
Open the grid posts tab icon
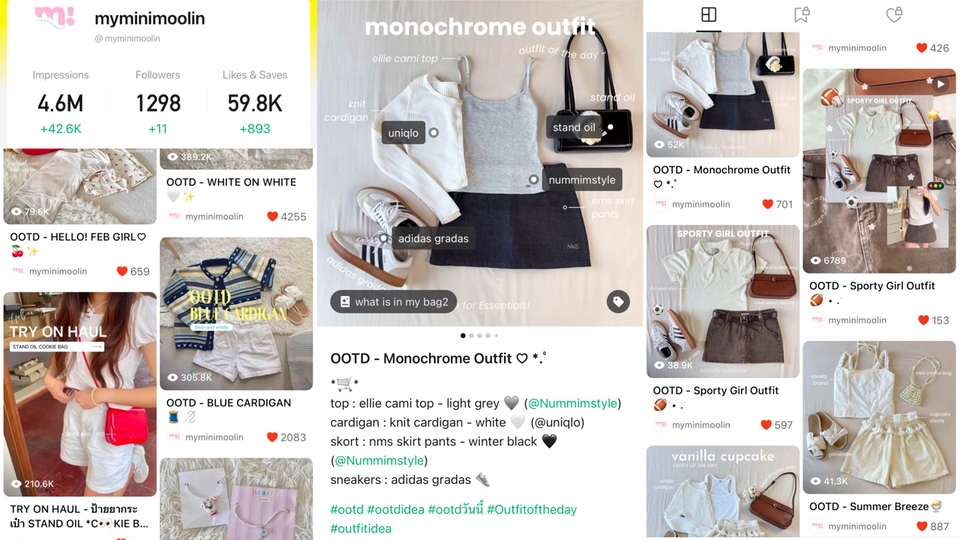(x=708, y=15)
